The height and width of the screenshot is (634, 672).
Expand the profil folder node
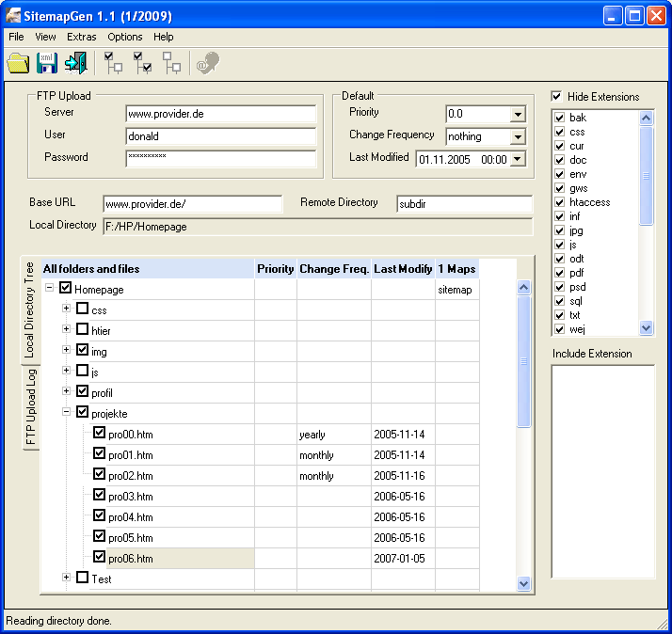(x=66, y=390)
